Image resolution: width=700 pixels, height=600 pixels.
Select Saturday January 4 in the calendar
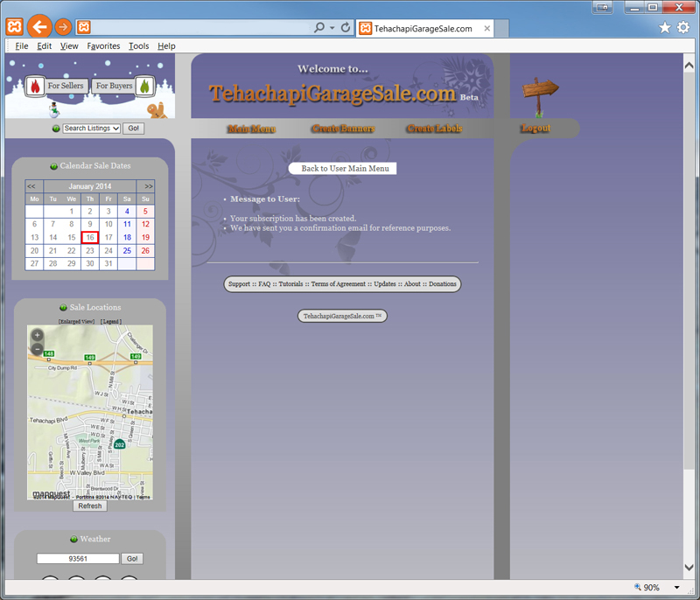click(127, 212)
